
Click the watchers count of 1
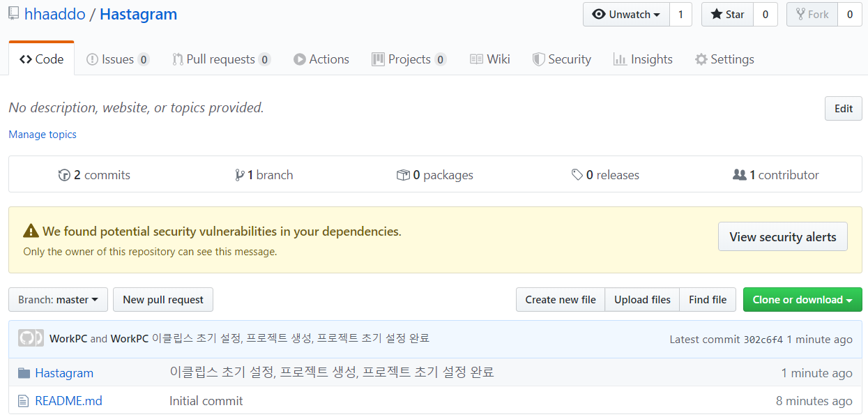coord(680,14)
